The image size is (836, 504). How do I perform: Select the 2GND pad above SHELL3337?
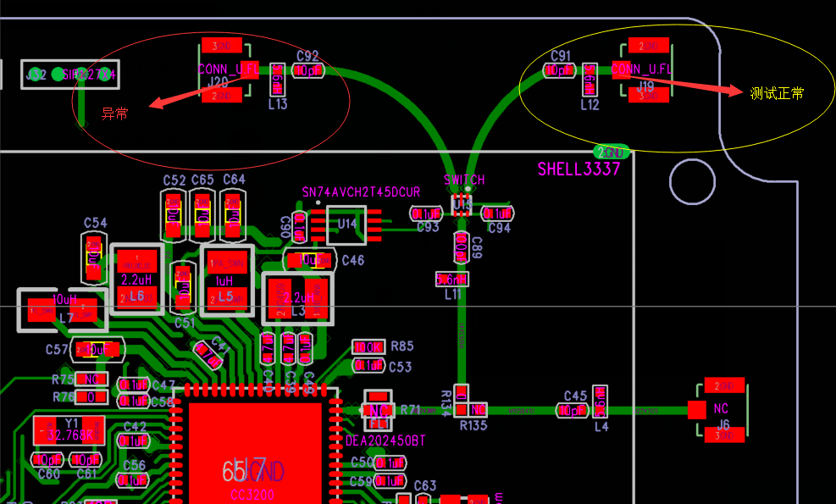pos(611,152)
